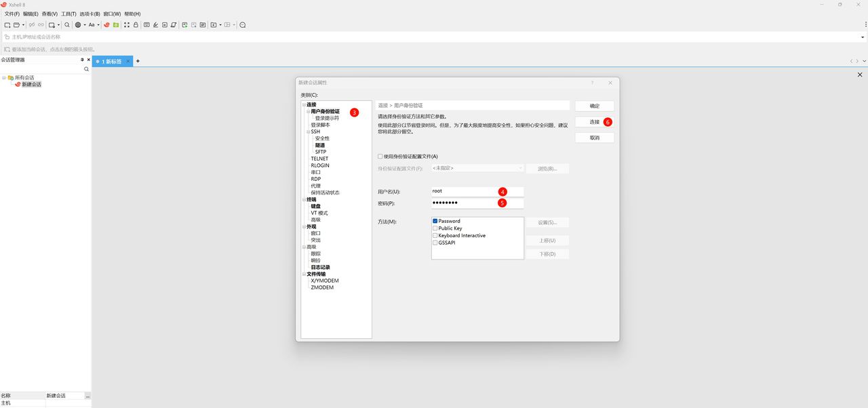
Task: Click the search icon in session manager
Action: (86, 69)
